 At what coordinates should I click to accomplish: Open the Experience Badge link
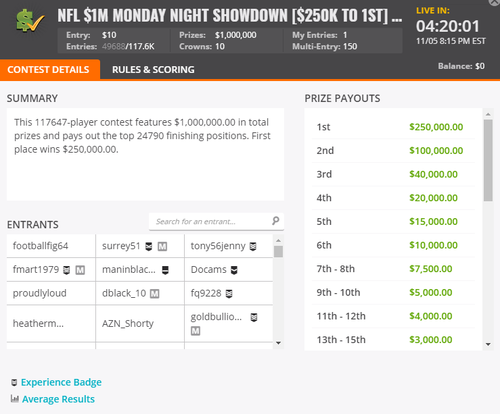(x=61, y=382)
